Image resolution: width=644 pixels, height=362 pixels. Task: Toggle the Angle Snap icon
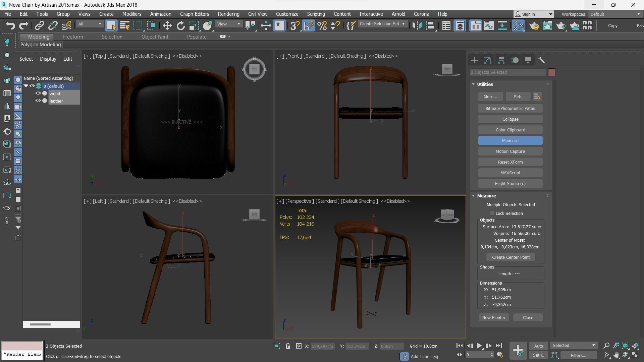[309, 25]
